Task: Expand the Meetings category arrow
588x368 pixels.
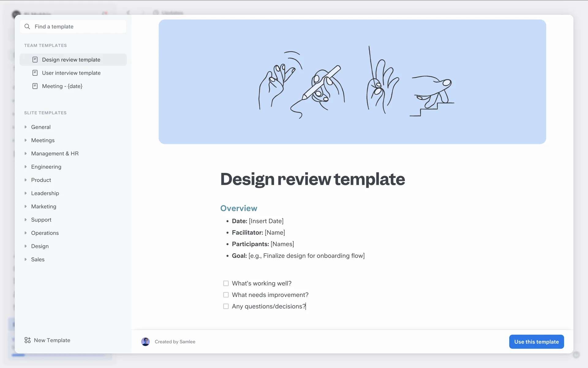Action: point(26,140)
